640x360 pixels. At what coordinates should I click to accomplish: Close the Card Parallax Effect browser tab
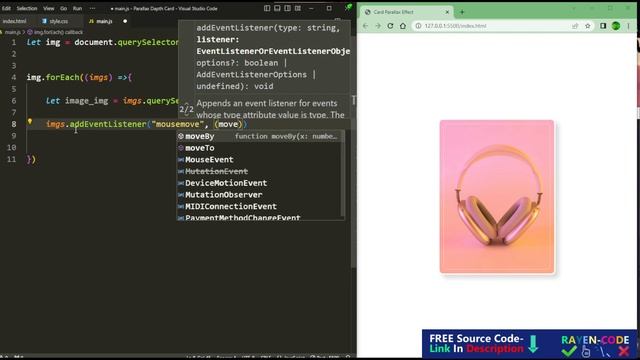[x=447, y=12]
